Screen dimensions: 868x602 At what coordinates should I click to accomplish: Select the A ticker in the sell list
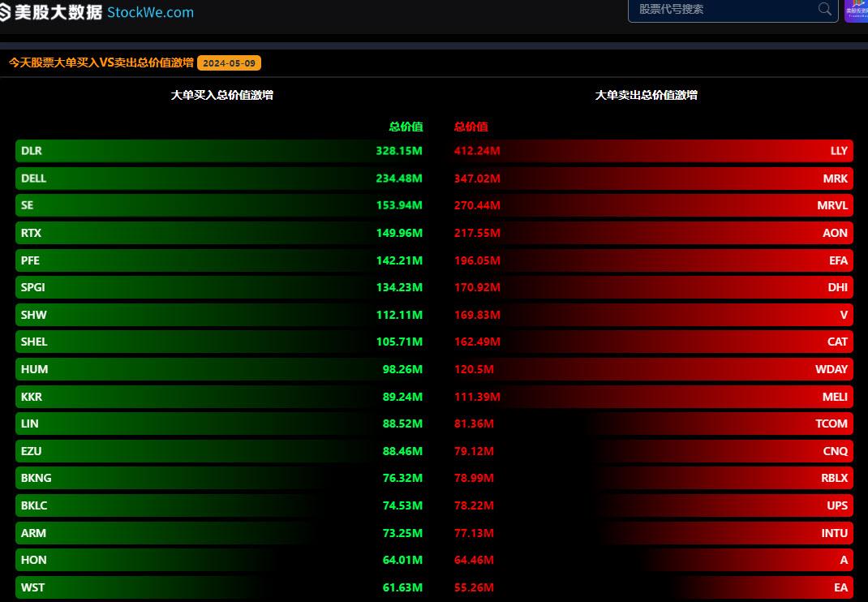click(844, 560)
